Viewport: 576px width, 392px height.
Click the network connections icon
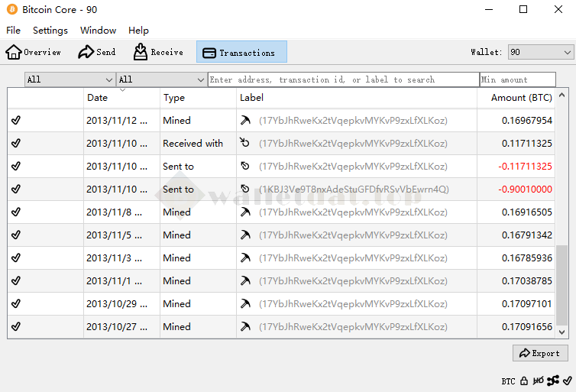pyautogui.click(x=552, y=381)
